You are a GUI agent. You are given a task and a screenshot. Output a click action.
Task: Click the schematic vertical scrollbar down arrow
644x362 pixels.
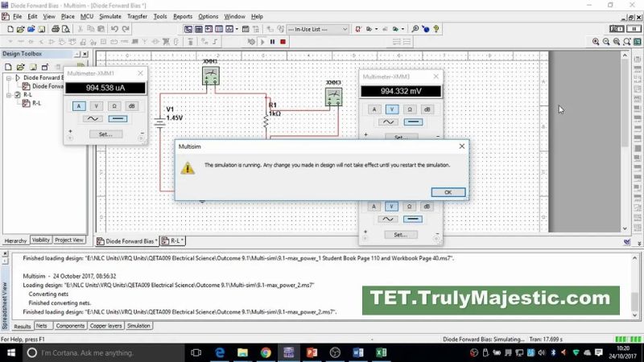(x=625, y=228)
